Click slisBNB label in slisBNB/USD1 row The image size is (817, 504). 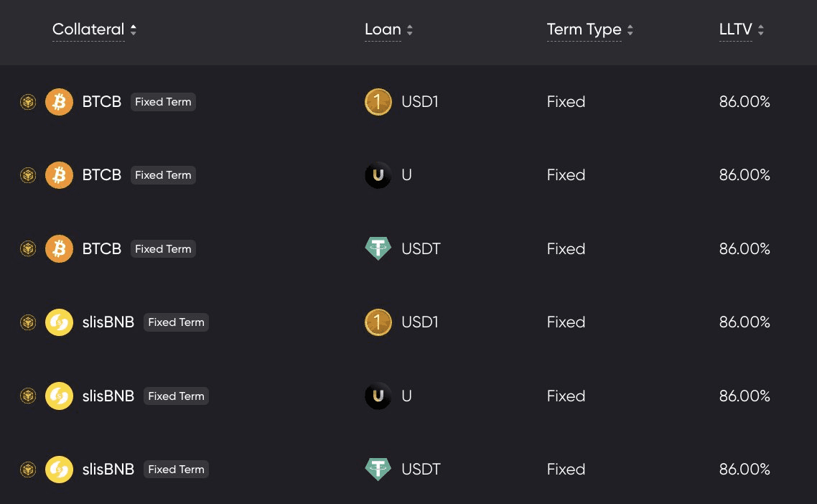tap(108, 322)
